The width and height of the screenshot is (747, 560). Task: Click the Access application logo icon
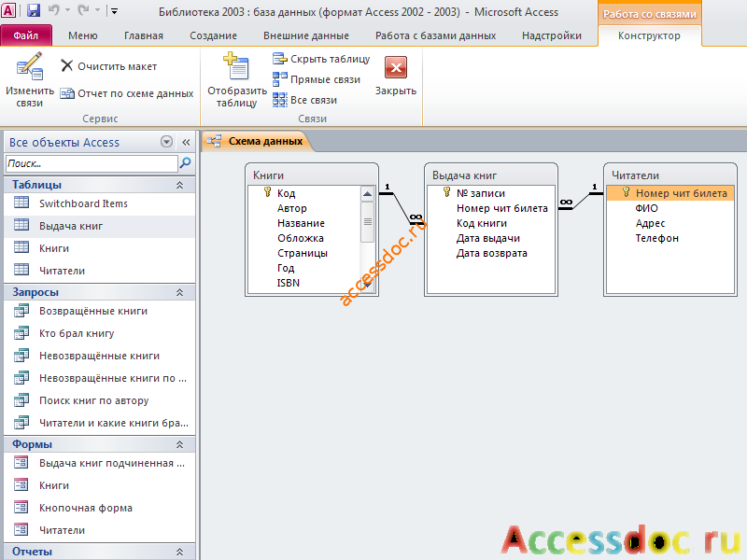tap(8, 10)
